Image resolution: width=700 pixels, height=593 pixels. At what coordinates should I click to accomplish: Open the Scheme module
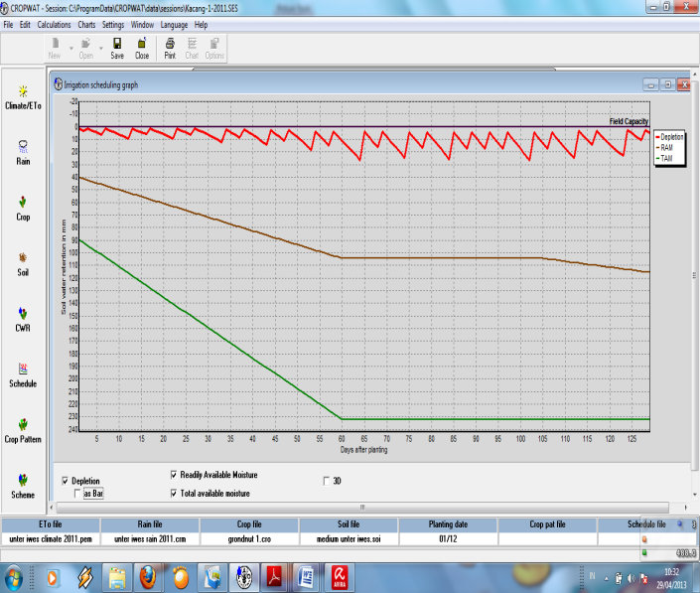tap(22, 484)
